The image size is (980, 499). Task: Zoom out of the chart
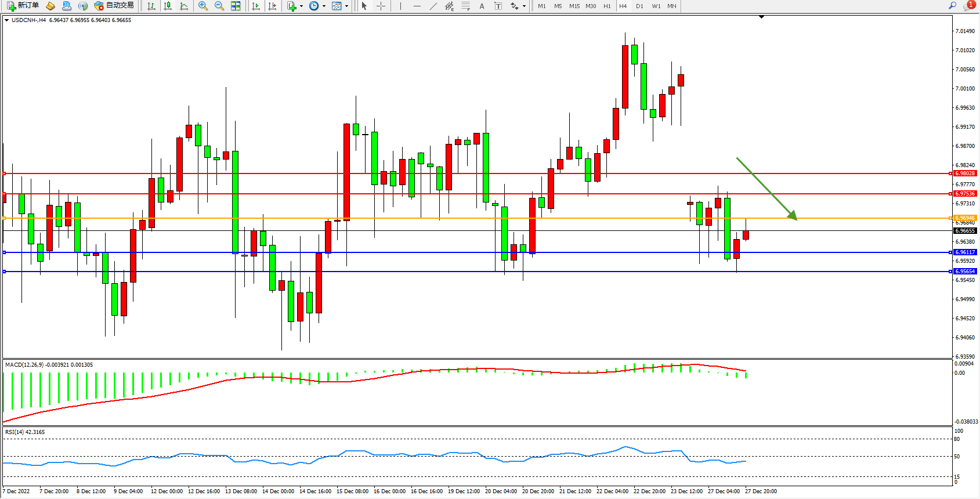[x=219, y=6]
